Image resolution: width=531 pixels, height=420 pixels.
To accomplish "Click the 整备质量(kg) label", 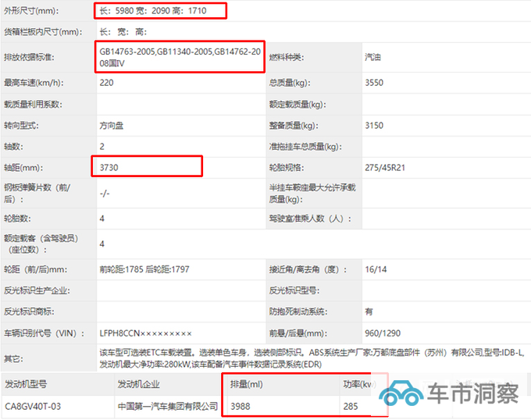I will (294, 126).
